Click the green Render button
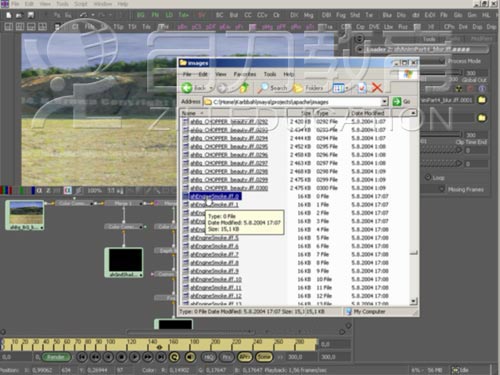 pyautogui.click(x=56, y=357)
